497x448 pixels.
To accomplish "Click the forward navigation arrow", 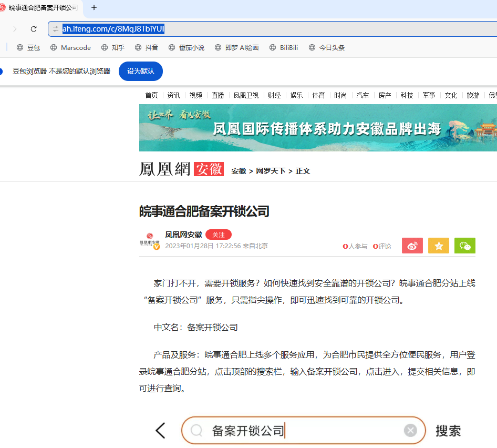I will (x=15, y=29).
